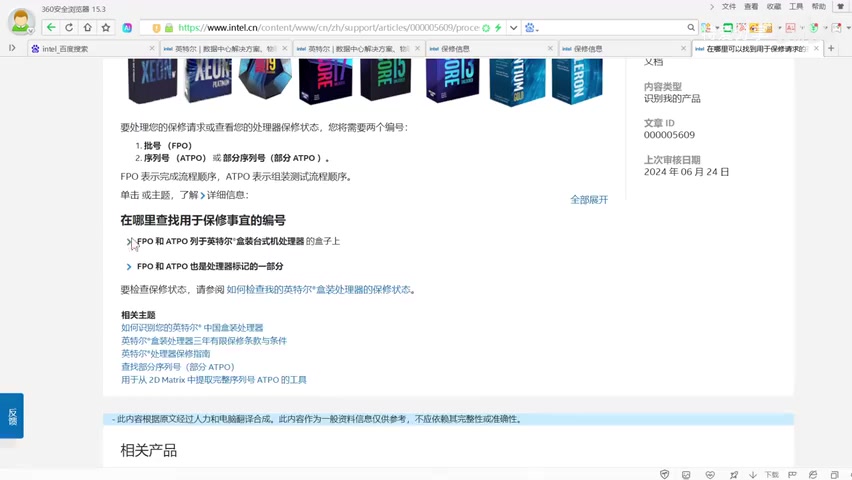
Task: Click the window split icon in status bar
Action: (834, 475)
